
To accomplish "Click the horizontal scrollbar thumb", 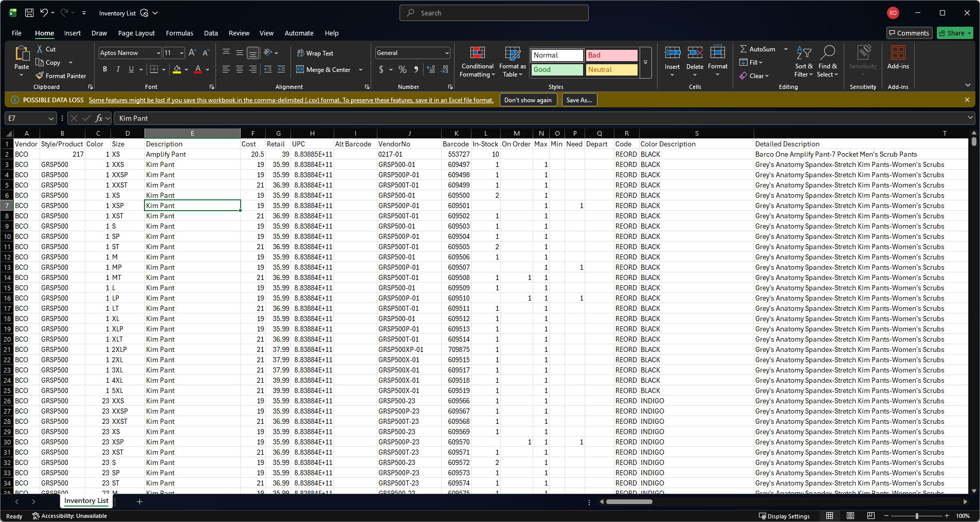I will (x=629, y=501).
